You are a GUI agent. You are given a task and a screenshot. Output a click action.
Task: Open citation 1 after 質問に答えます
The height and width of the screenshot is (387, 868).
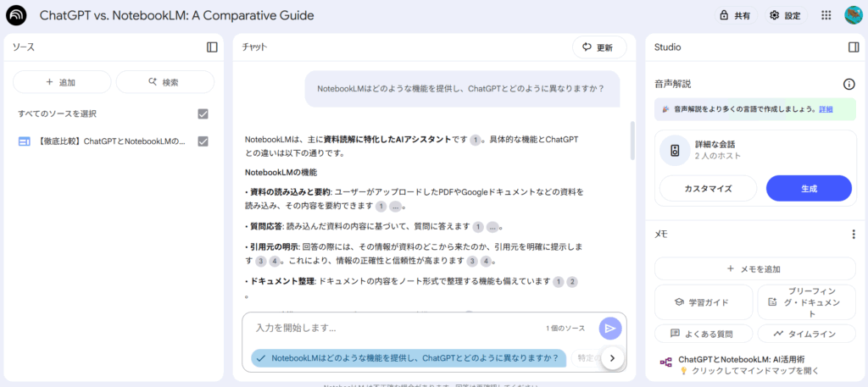(x=478, y=227)
